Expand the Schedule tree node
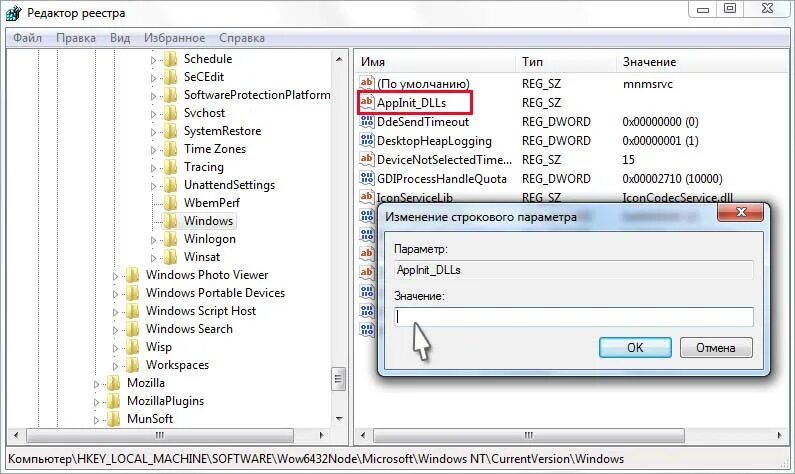The image size is (795, 474). coord(154,60)
